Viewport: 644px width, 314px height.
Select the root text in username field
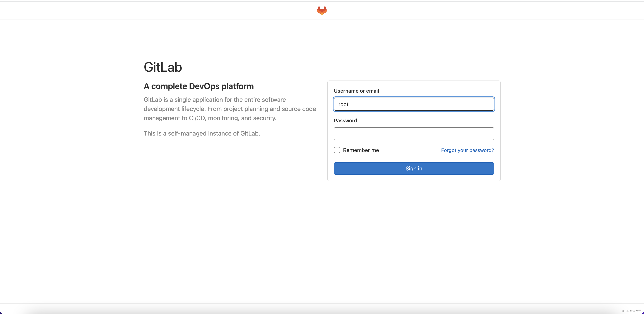coord(343,104)
